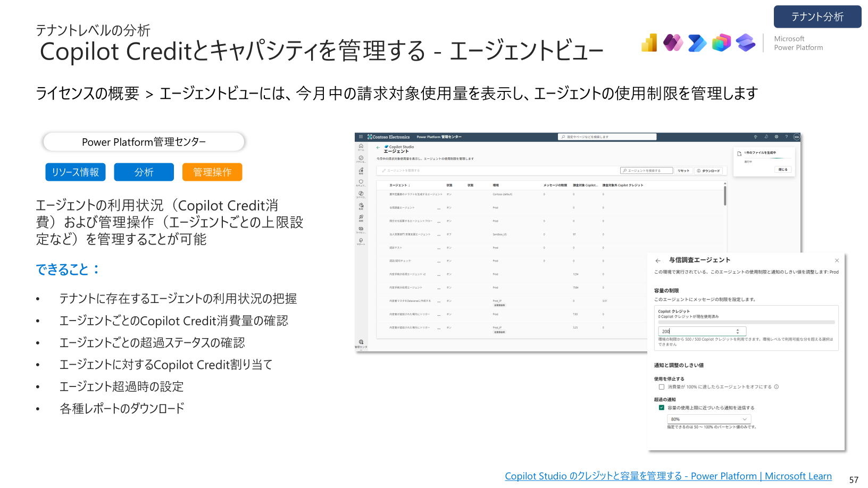Click the 環境 column header
The width and height of the screenshot is (868, 488).
(496, 186)
